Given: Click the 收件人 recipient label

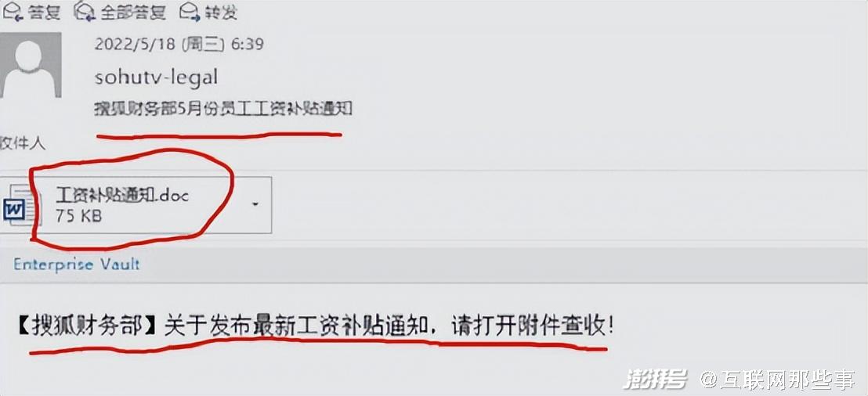Looking at the screenshot, I should pyautogui.click(x=23, y=144).
